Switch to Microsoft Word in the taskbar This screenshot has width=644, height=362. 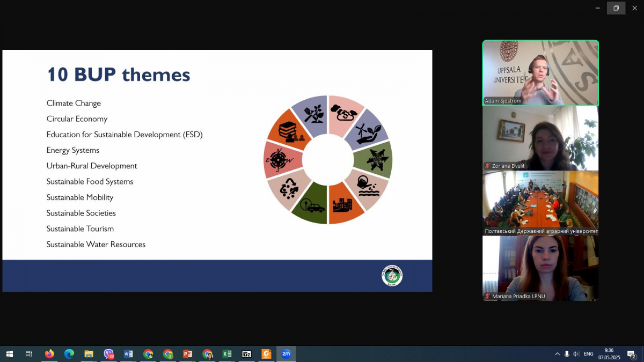click(128, 354)
